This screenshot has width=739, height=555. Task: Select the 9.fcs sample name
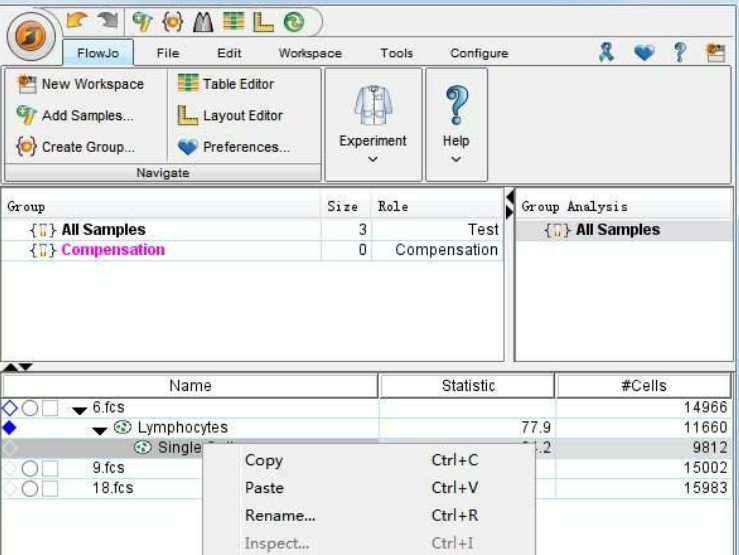coord(108,468)
